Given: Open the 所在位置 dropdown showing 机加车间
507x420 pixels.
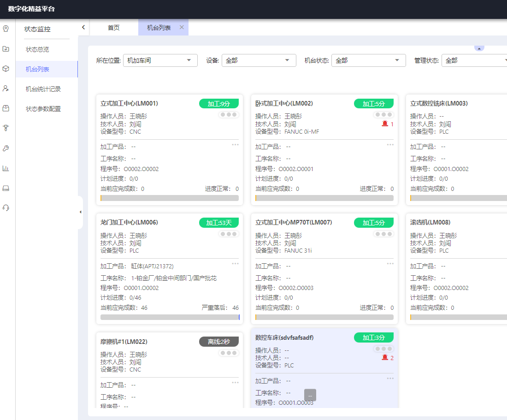Looking at the screenshot, I should [160, 60].
